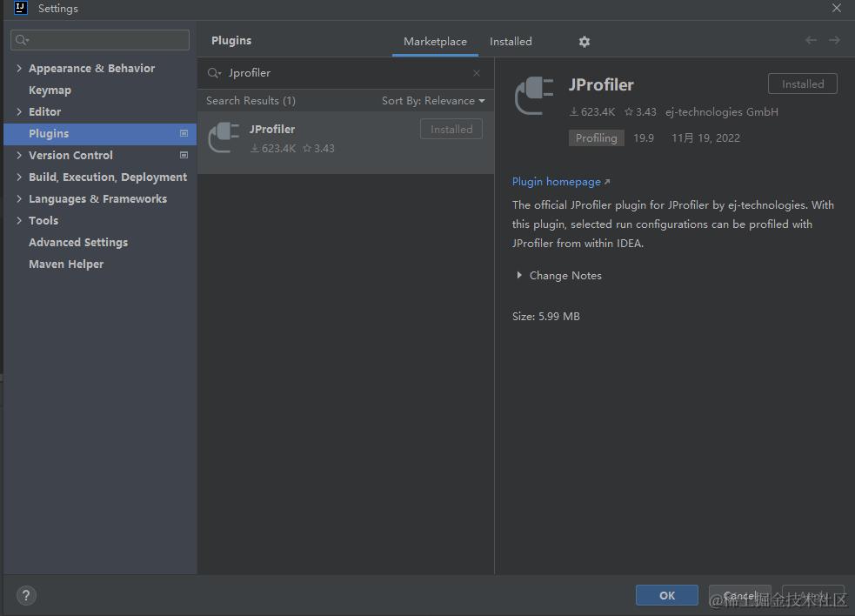
Task: Switch to the Installed tab
Action: tap(511, 42)
